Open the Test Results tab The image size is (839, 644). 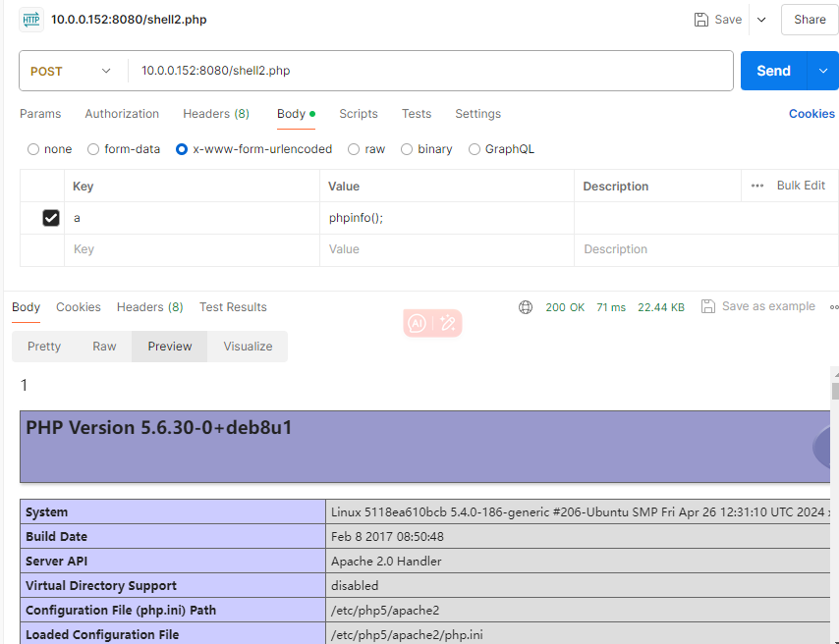[x=233, y=307]
